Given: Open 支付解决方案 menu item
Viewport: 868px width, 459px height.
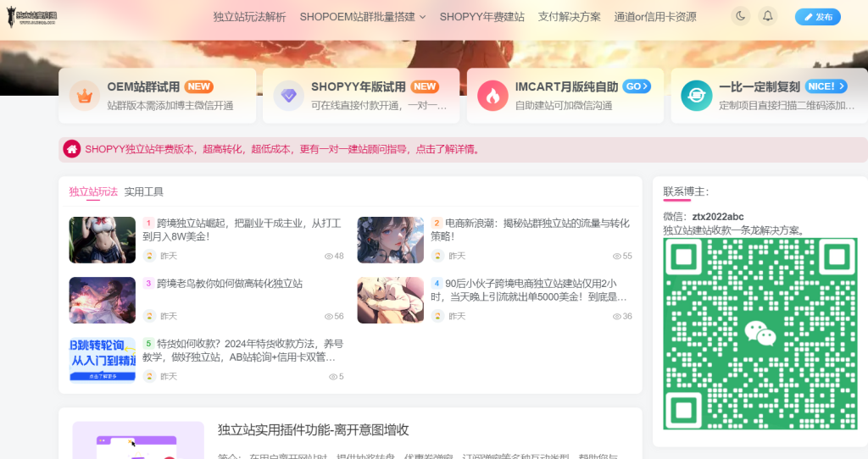Looking at the screenshot, I should click(x=569, y=17).
